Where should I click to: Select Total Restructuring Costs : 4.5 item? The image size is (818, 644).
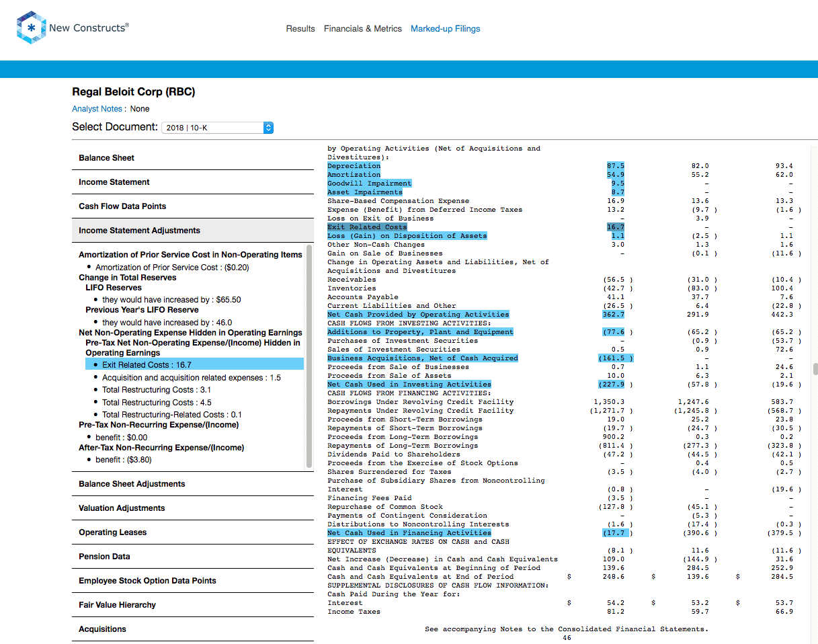pos(157,403)
